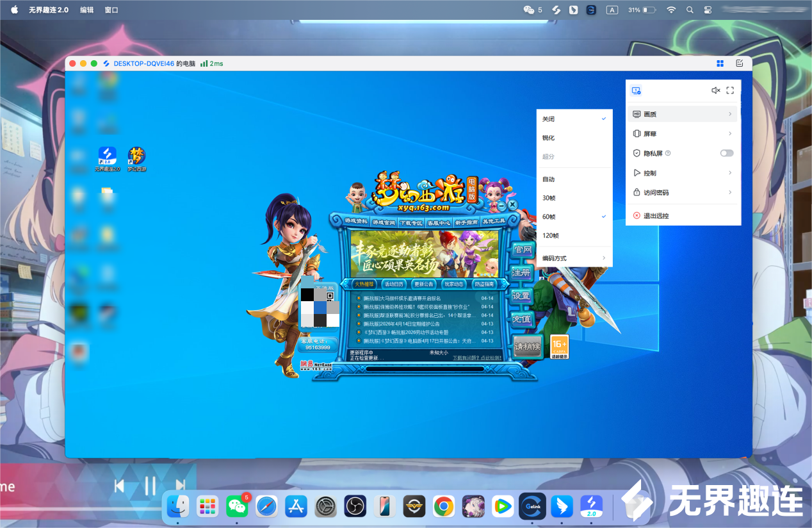Image resolution: width=812 pixels, height=528 pixels.
Task: Click the blue grid icon in title bar
Action: coord(720,63)
